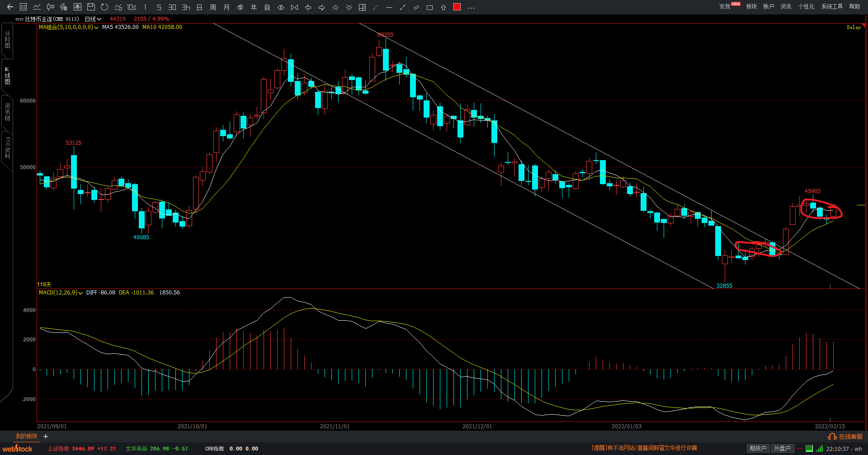The height and width of the screenshot is (455, 868).
Task: Click the 在线客服 link
Action: point(846,436)
